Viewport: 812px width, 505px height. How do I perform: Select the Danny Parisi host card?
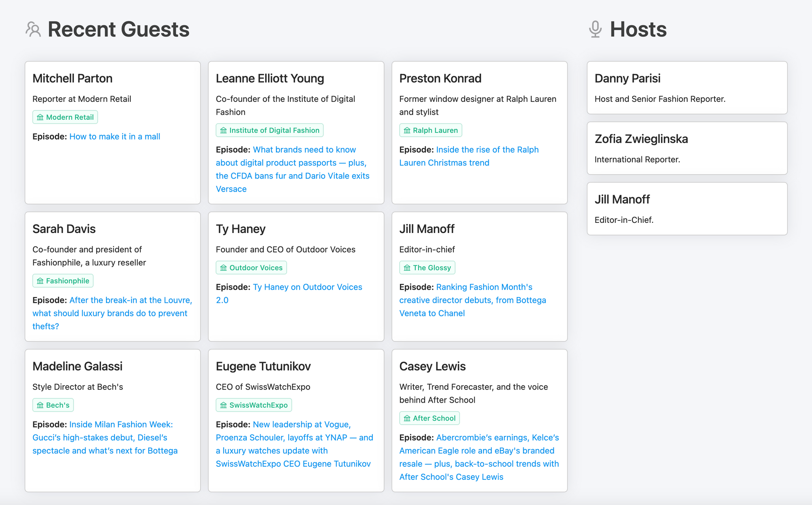pyautogui.click(x=687, y=88)
